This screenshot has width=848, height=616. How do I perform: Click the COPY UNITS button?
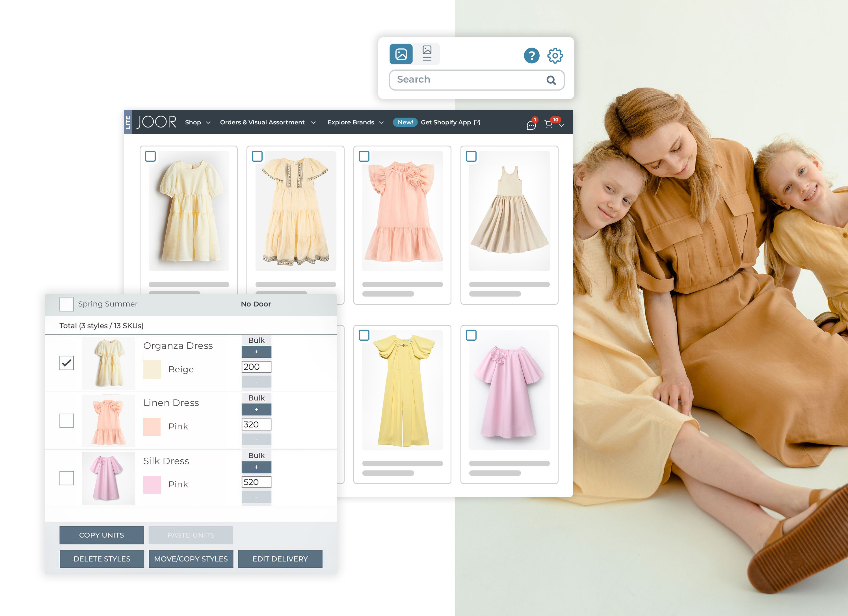tap(102, 535)
